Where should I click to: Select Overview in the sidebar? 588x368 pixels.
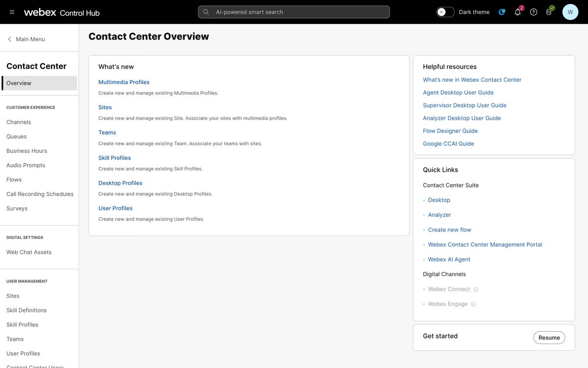click(x=19, y=83)
